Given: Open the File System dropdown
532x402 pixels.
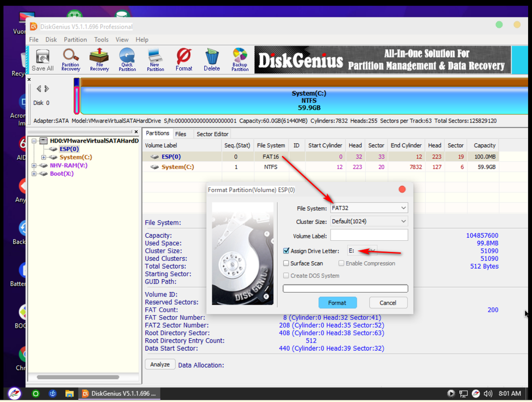Looking at the screenshot, I should point(369,208).
